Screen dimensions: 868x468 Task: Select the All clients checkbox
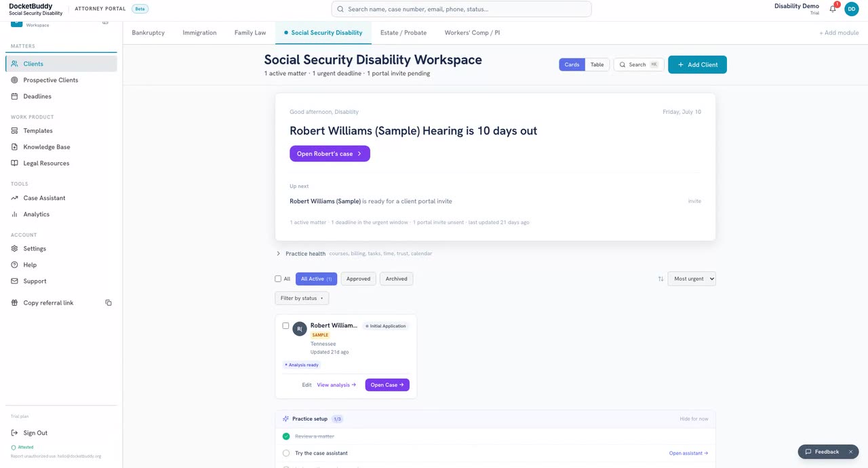pyautogui.click(x=278, y=279)
